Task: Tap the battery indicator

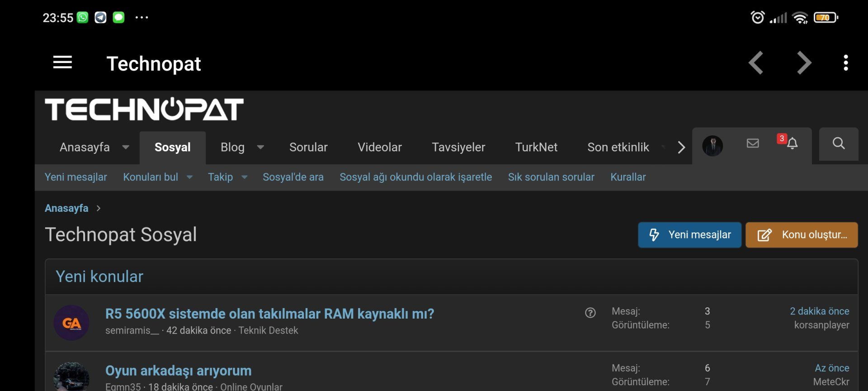Action: click(826, 18)
